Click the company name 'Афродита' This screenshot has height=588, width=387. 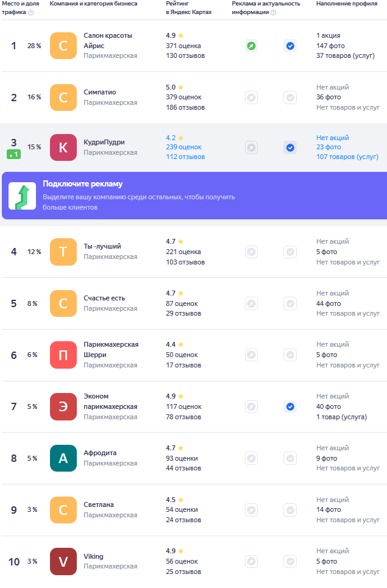pyautogui.click(x=100, y=453)
